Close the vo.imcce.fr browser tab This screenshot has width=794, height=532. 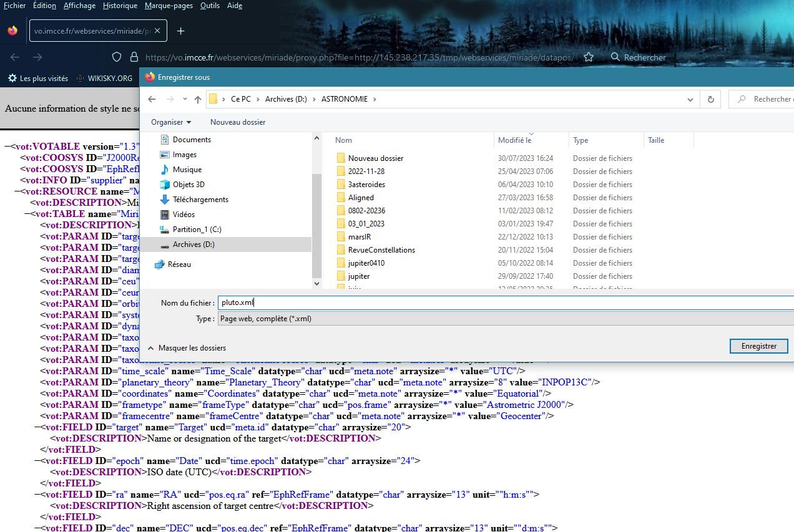[x=157, y=31]
